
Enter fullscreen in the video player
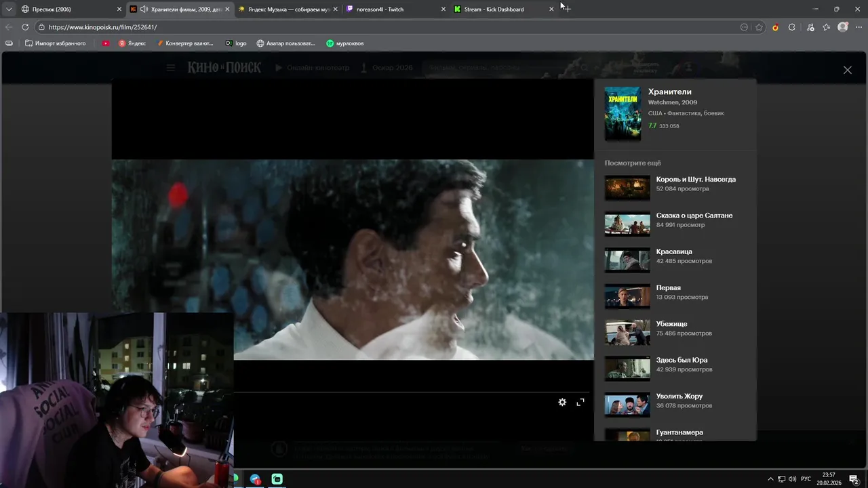coord(580,402)
